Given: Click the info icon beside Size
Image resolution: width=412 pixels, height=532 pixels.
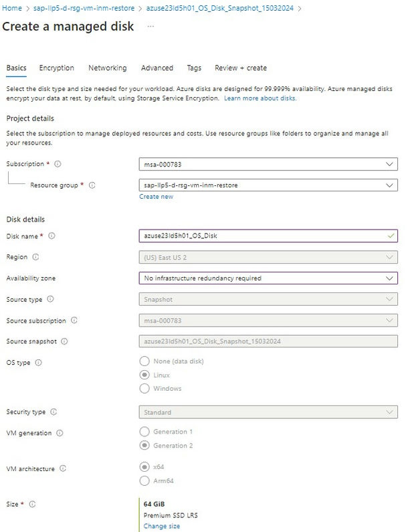Looking at the screenshot, I should click(31, 504).
